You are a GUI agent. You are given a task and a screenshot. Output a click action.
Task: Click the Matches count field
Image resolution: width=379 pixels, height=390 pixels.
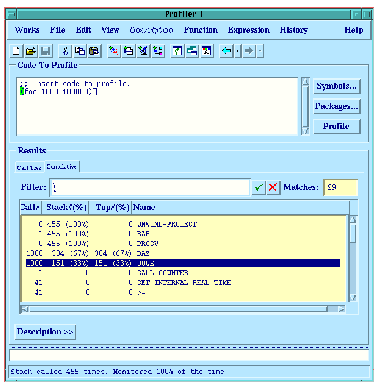click(x=340, y=187)
